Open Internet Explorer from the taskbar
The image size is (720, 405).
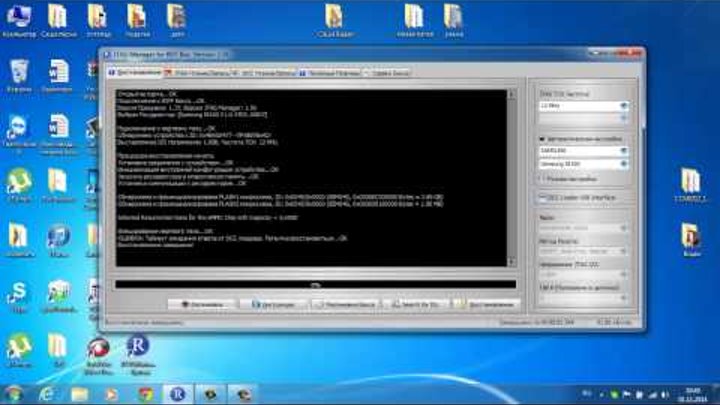coord(49,394)
